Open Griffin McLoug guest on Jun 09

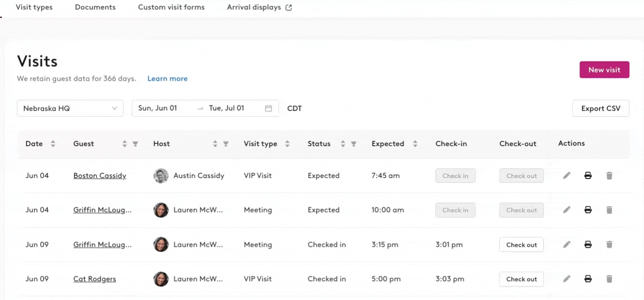point(102,245)
